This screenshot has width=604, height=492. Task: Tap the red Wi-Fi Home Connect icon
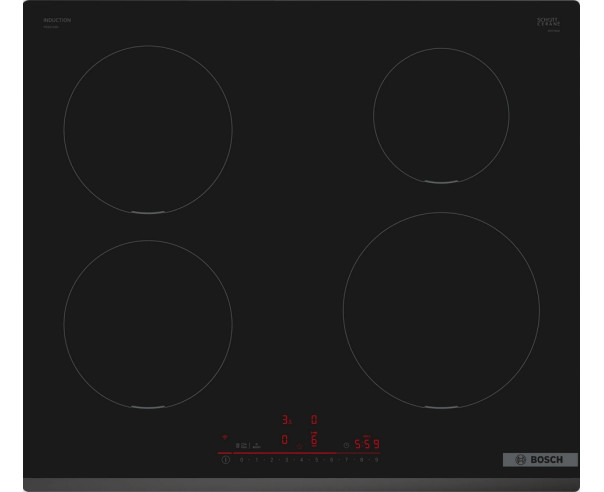[225, 437]
